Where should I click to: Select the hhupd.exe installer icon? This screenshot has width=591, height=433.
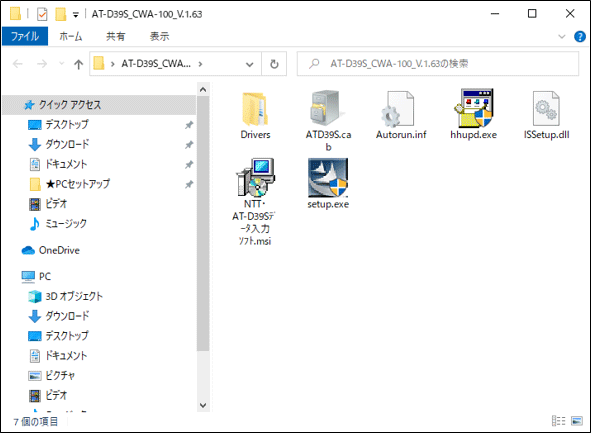pyautogui.click(x=474, y=109)
